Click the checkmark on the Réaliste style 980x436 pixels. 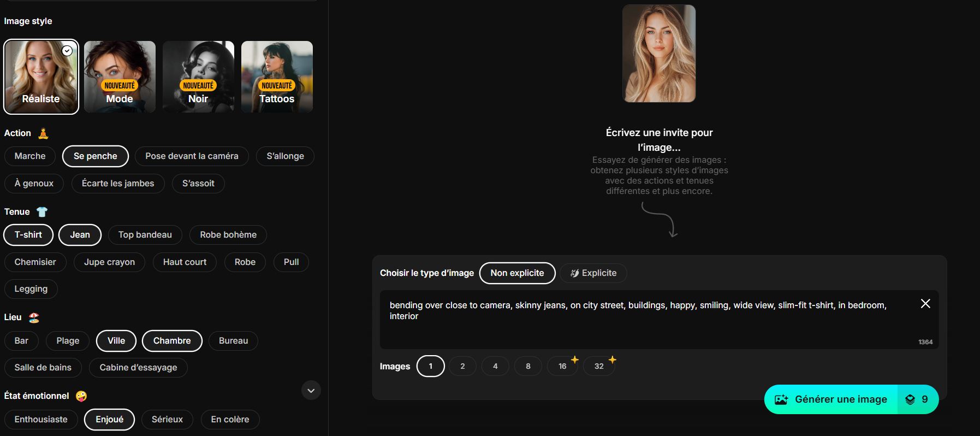(x=67, y=51)
